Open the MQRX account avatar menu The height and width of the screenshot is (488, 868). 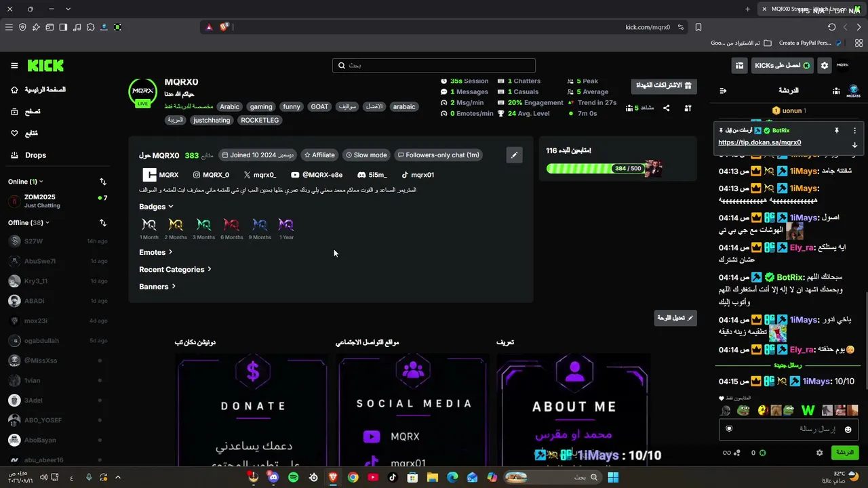click(842, 66)
